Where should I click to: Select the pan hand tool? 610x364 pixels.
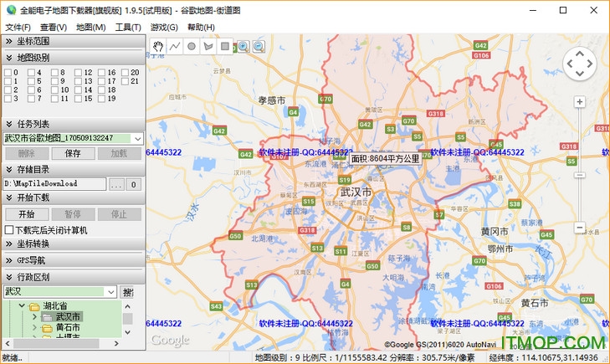pyautogui.click(x=158, y=46)
